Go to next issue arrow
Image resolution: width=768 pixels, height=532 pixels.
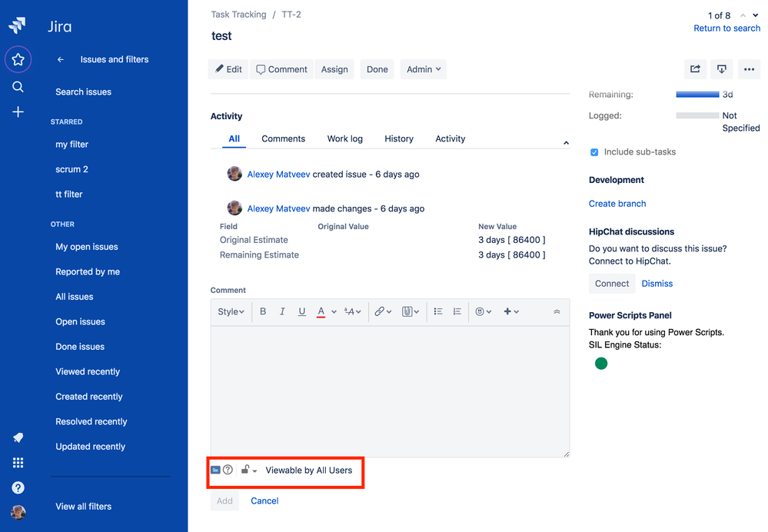pyautogui.click(x=755, y=15)
